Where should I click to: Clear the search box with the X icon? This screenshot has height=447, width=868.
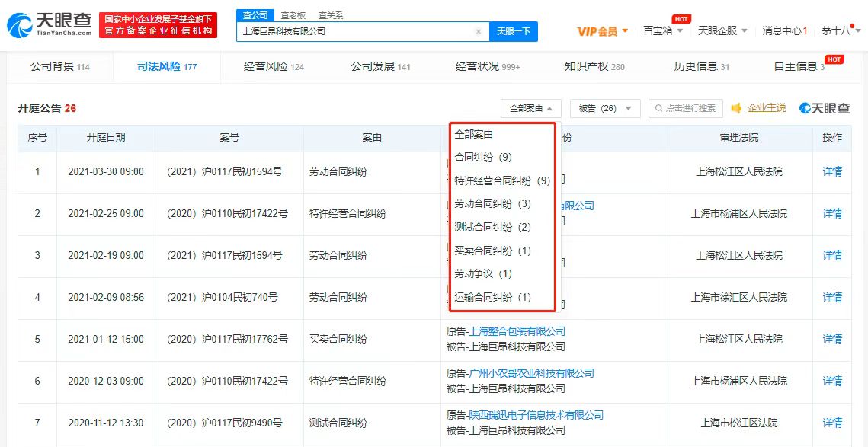(x=479, y=31)
